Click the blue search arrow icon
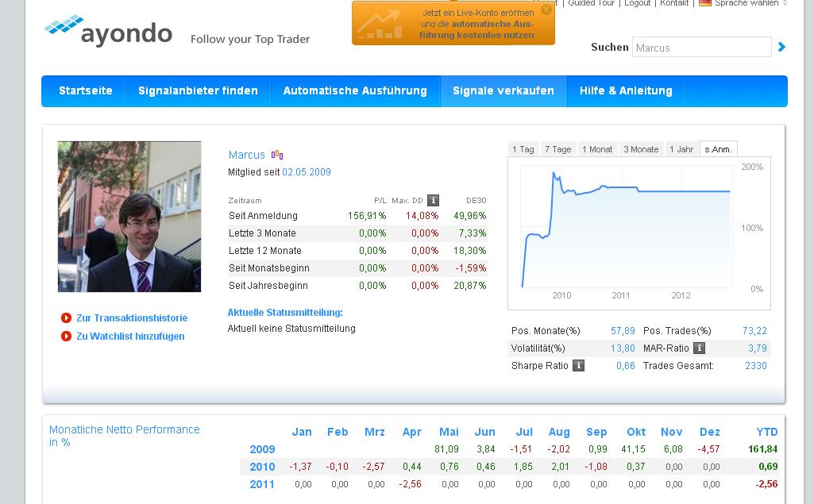 [781, 48]
